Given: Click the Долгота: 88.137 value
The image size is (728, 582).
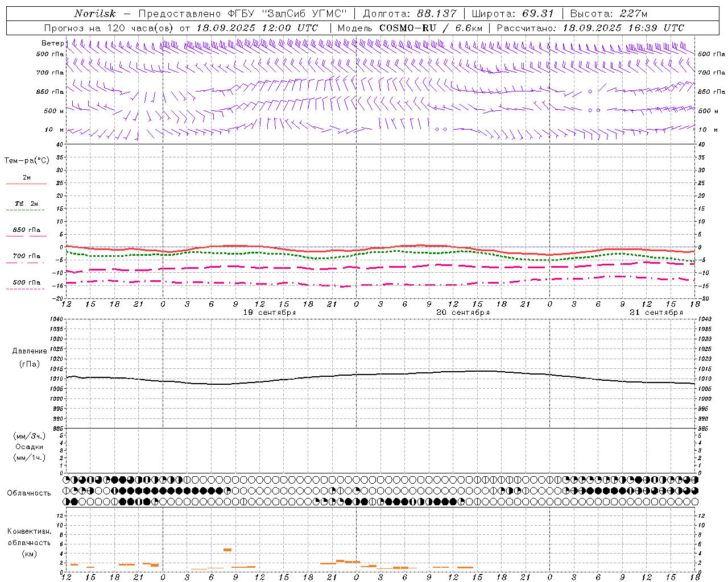Looking at the screenshot, I should pyautogui.click(x=410, y=14).
